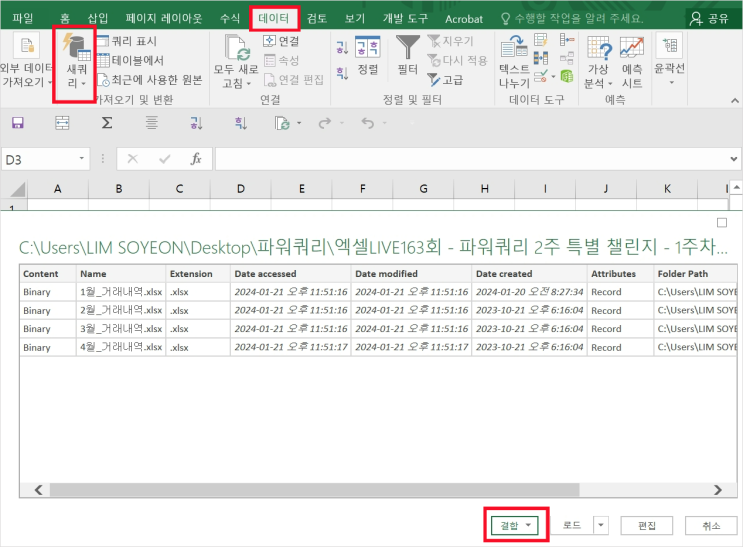Click AutoSum sigma icon
The image size is (743, 547).
[x=107, y=123]
